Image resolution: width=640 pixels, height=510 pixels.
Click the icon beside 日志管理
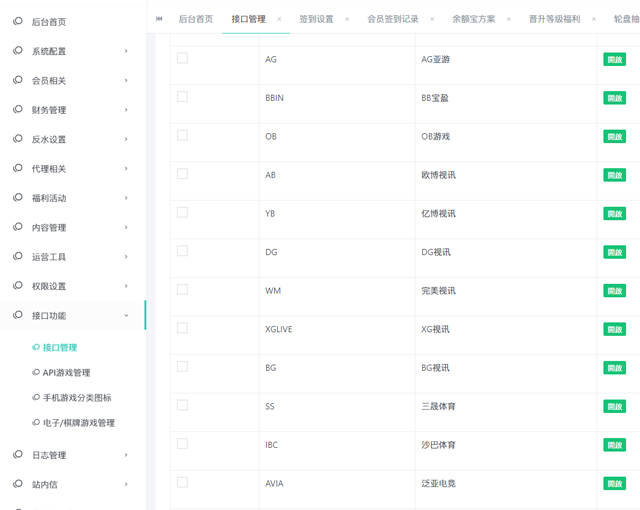pyautogui.click(x=18, y=455)
